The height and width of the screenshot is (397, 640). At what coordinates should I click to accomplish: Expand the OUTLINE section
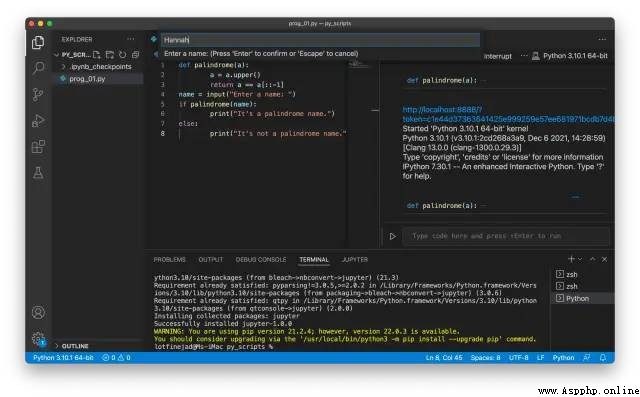pyautogui.click(x=72, y=346)
